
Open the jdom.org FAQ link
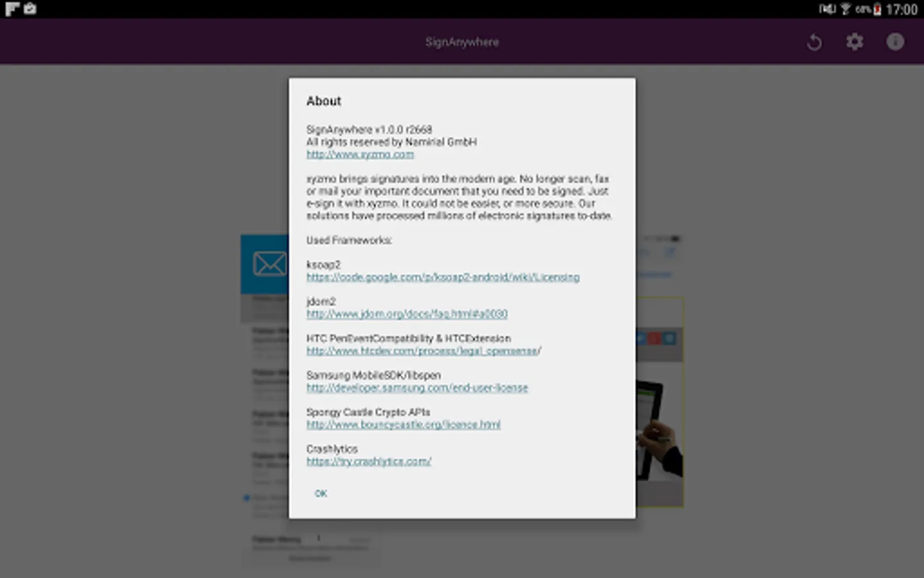point(407,314)
